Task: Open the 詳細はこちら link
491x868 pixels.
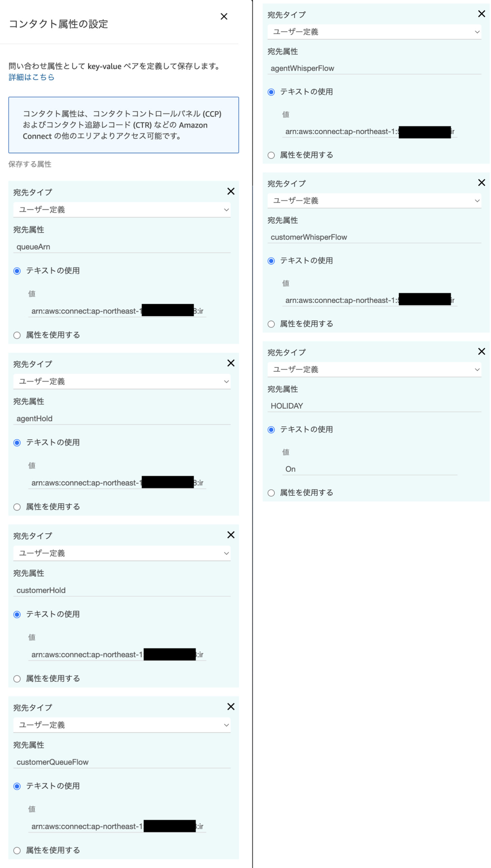Action: (x=31, y=77)
